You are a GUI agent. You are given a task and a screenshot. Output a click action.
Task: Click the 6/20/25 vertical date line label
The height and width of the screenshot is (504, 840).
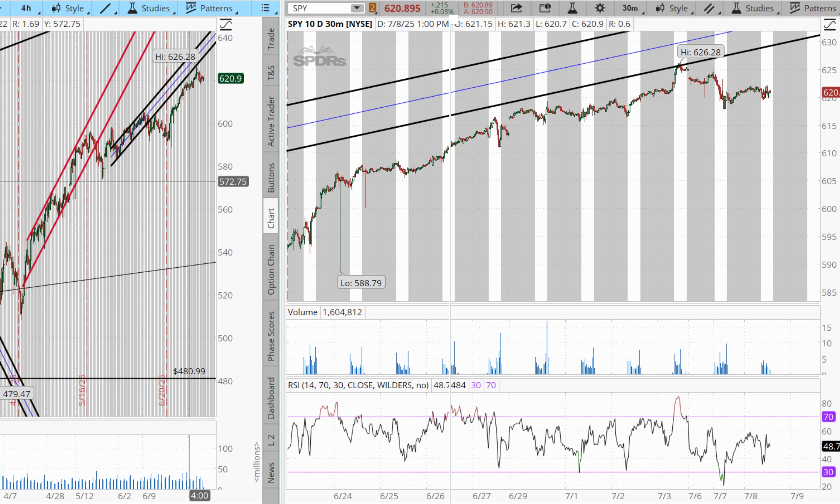coord(162,390)
